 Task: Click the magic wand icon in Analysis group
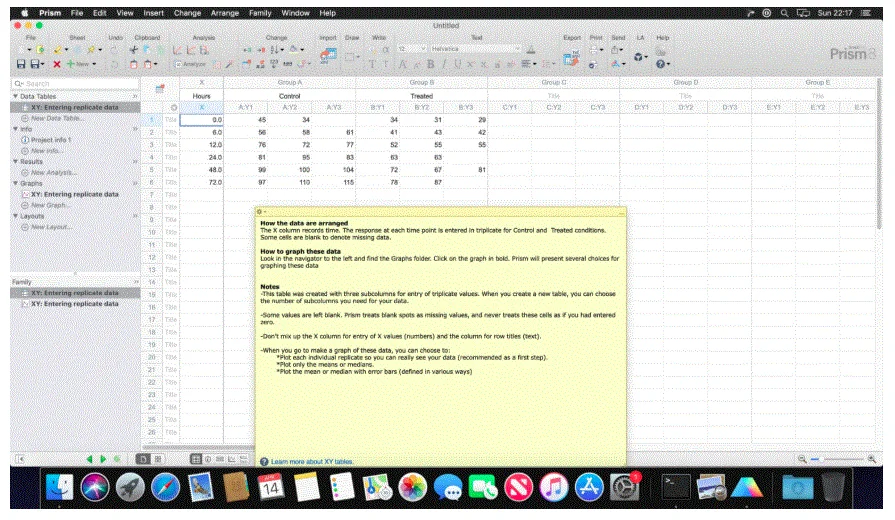coord(229,65)
